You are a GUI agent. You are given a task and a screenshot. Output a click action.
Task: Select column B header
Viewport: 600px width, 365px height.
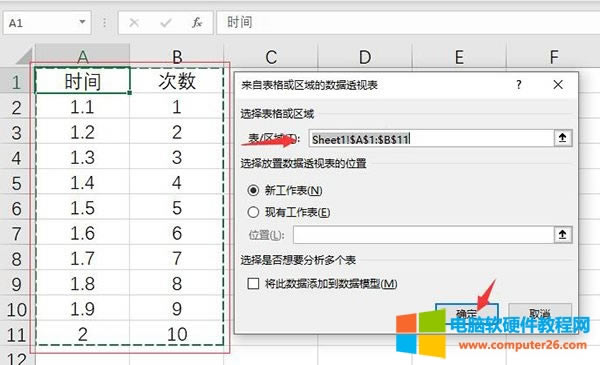point(177,57)
